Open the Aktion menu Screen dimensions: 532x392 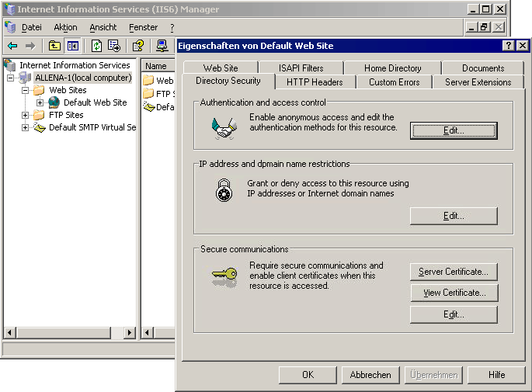point(65,27)
